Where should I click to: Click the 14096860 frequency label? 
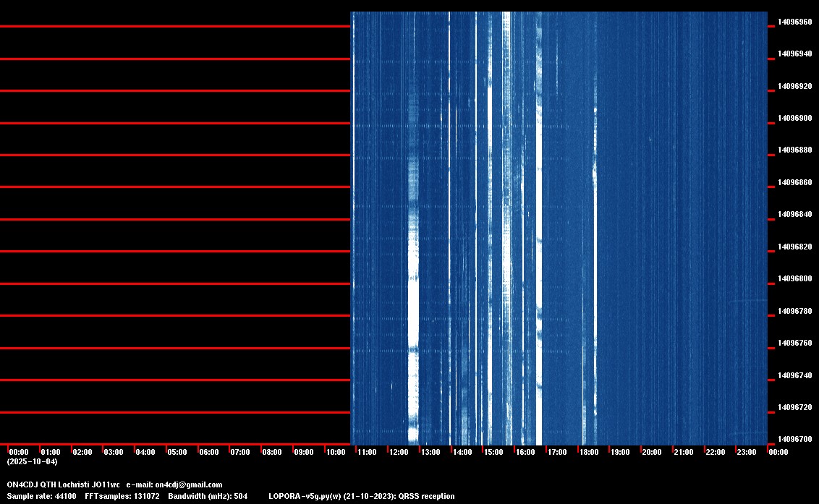tap(794, 182)
